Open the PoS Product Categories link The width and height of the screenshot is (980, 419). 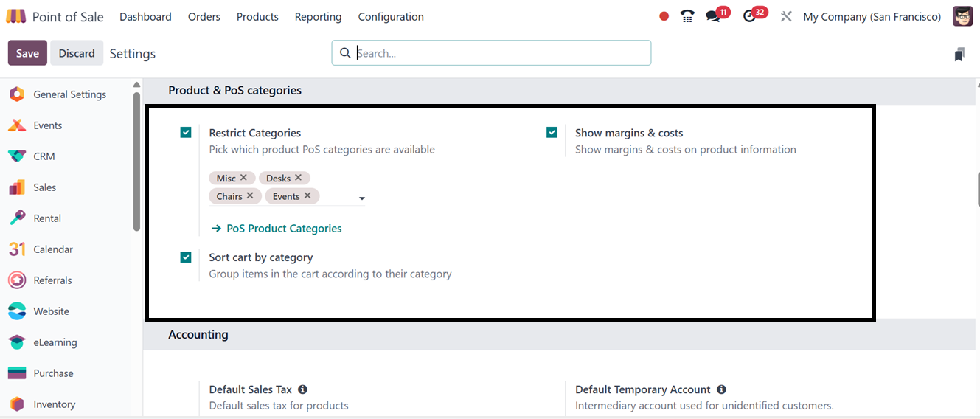283,229
